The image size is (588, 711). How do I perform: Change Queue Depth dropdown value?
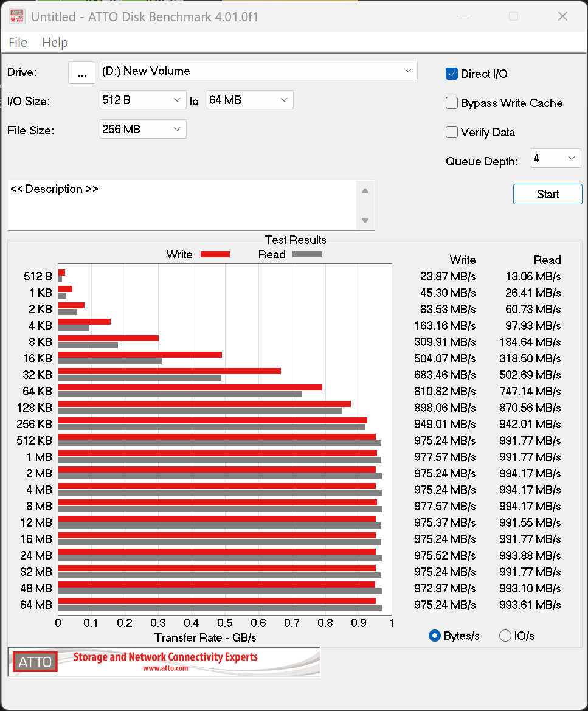coord(556,159)
